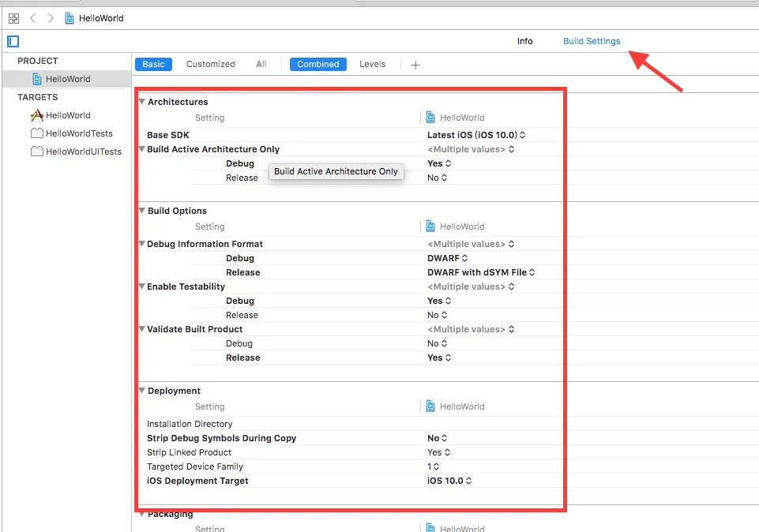Collapse the Deployment section
Image resolution: width=759 pixels, height=532 pixels.
click(x=142, y=390)
